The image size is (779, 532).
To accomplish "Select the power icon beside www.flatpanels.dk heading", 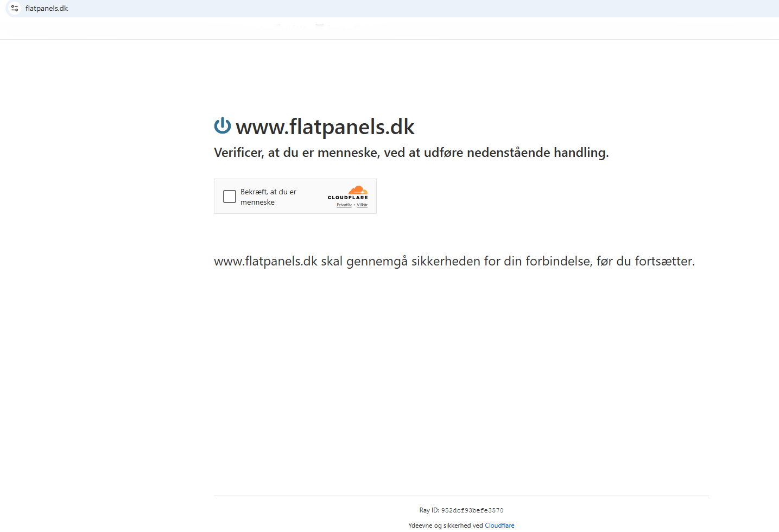I will pos(221,126).
